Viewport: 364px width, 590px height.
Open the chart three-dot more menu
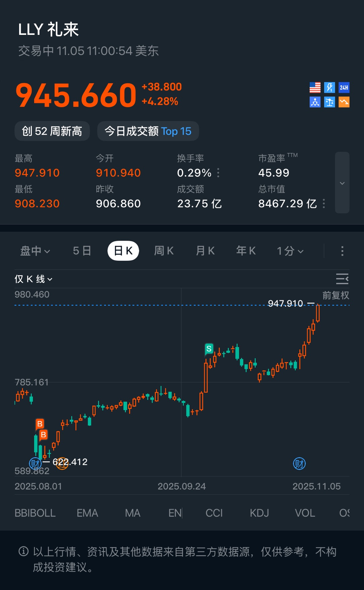342,251
